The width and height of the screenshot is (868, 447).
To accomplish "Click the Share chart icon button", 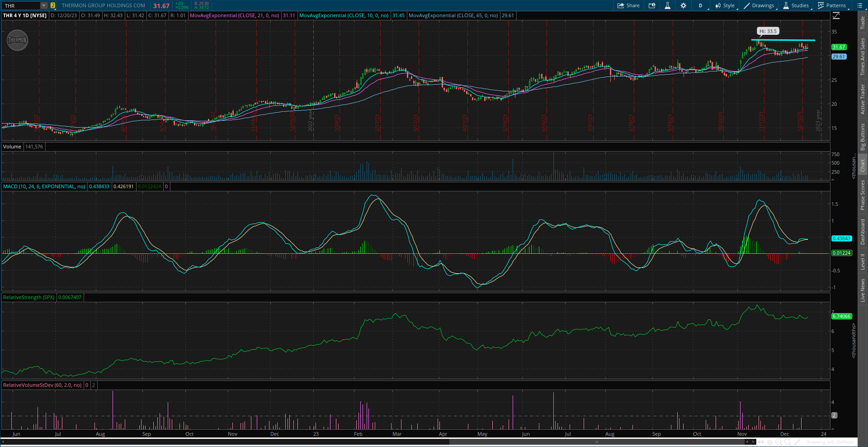I will click(628, 5).
